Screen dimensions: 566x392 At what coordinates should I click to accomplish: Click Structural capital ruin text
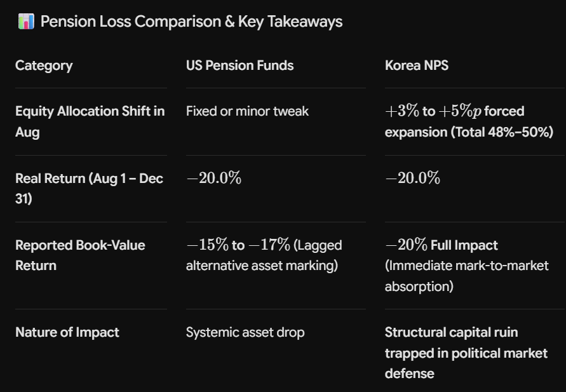[451, 332]
